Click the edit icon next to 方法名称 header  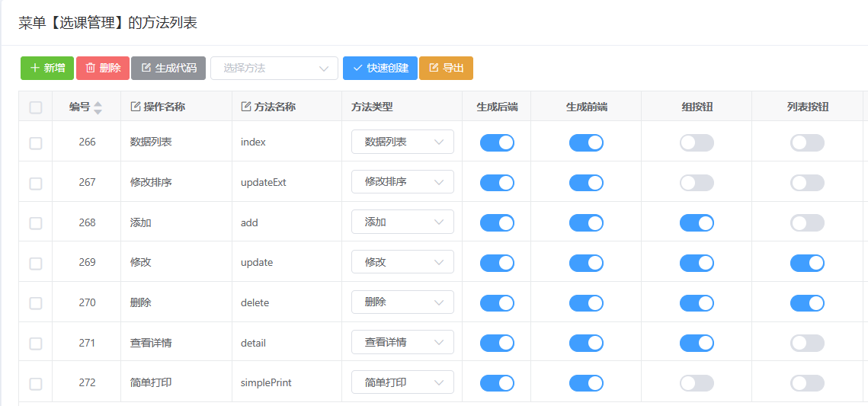(246, 107)
